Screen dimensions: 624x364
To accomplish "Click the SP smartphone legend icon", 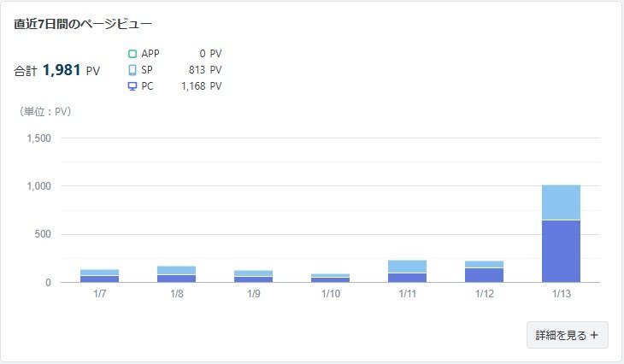I will (x=132, y=70).
